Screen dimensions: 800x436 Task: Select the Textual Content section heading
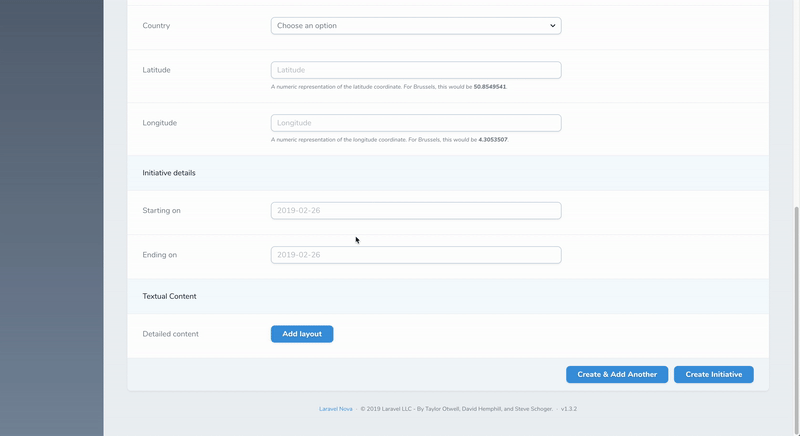pyautogui.click(x=169, y=297)
